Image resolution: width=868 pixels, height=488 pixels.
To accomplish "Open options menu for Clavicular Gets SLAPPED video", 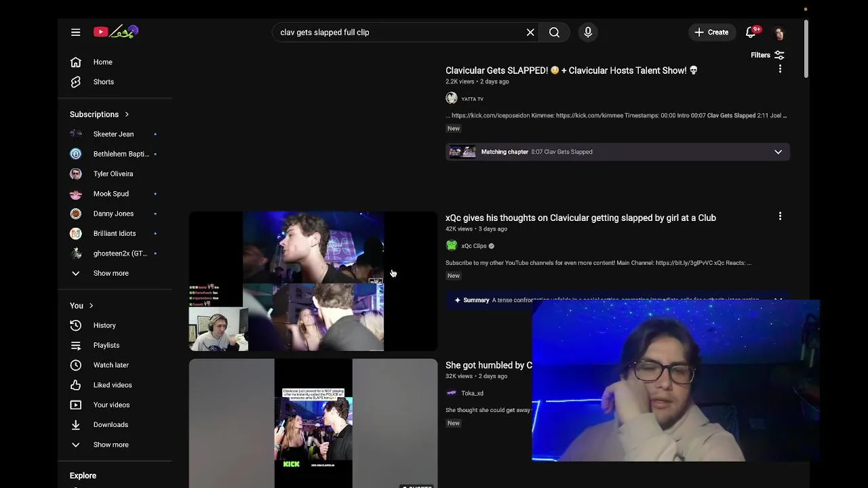I will (780, 68).
